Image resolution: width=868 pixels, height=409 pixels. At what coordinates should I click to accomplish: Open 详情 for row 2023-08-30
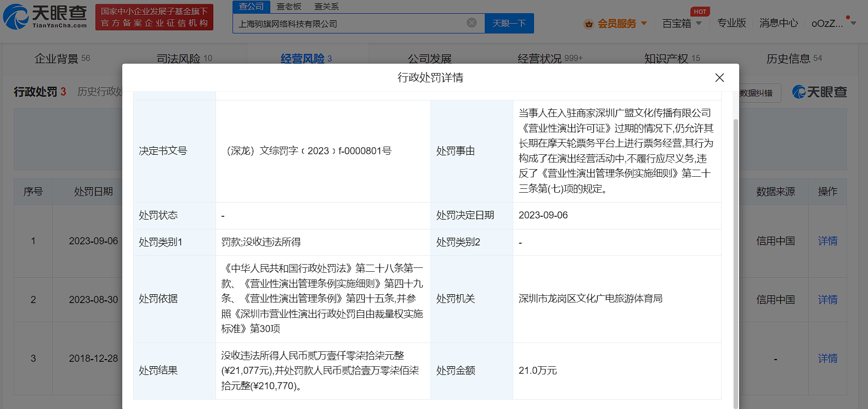tap(827, 300)
